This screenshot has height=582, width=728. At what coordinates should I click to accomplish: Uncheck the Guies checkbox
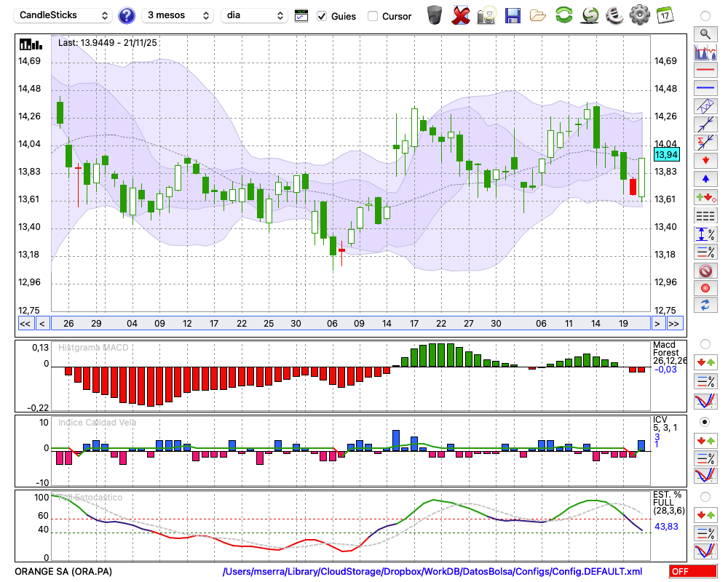pos(322,16)
